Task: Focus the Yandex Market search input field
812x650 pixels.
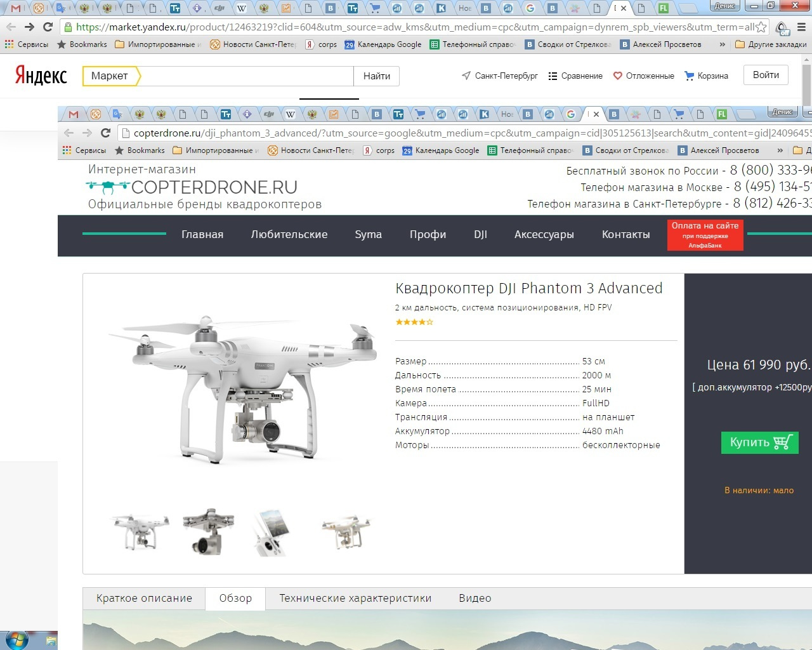Action: click(246, 76)
